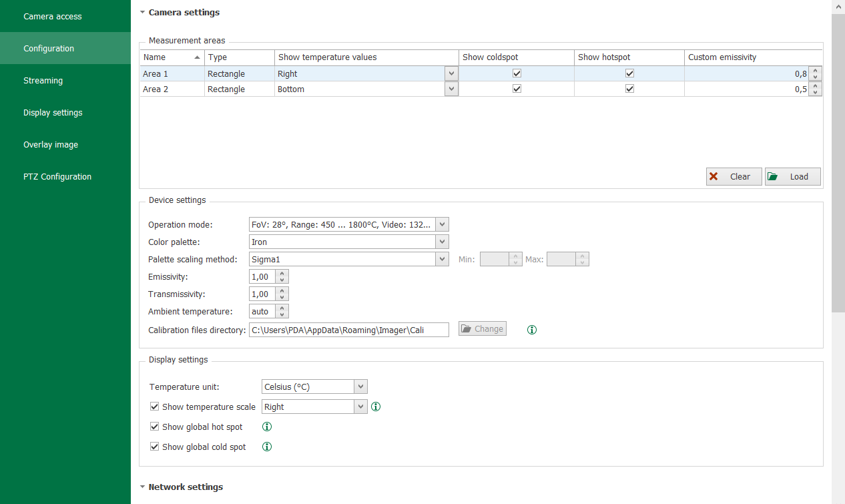Uncheck Show hotspot for Area 1
Screen dimensions: 845x504
629,73
